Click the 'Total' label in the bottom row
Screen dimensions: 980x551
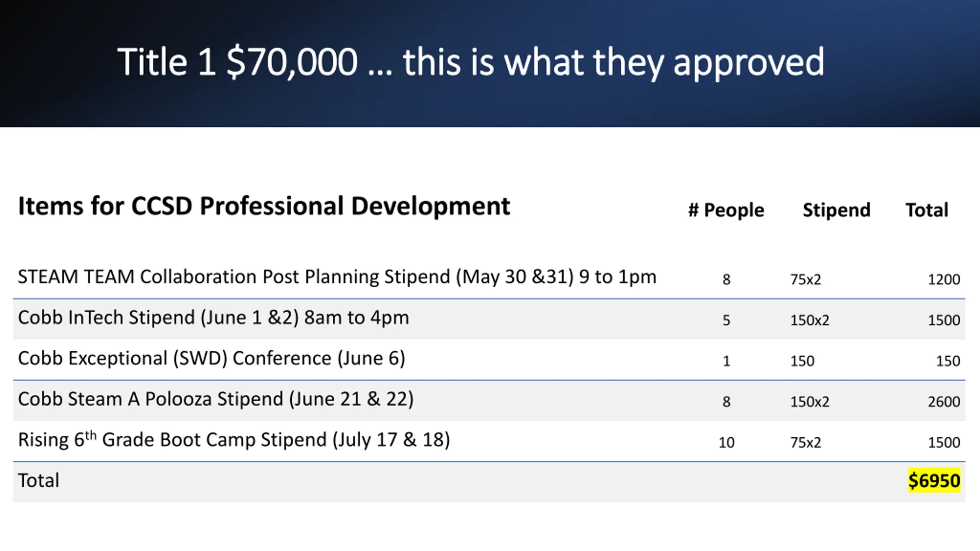pyautogui.click(x=39, y=481)
